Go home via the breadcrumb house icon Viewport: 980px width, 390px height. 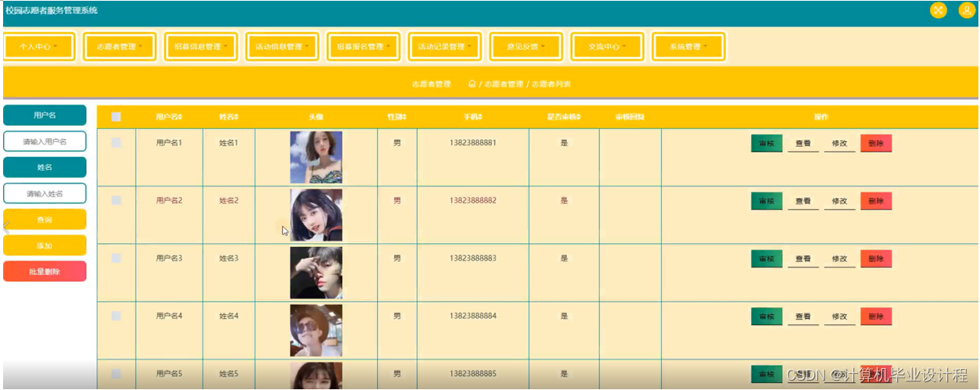pyautogui.click(x=472, y=84)
